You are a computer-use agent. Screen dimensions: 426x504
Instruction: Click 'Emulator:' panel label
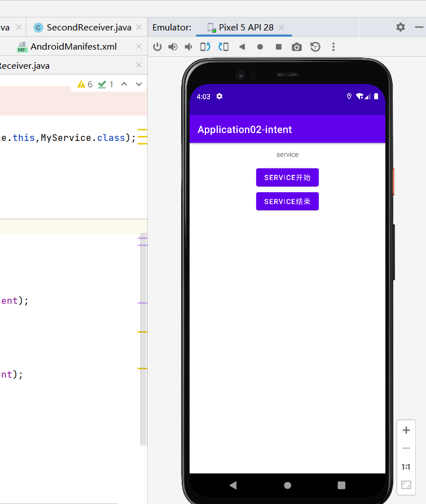pos(172,27)
